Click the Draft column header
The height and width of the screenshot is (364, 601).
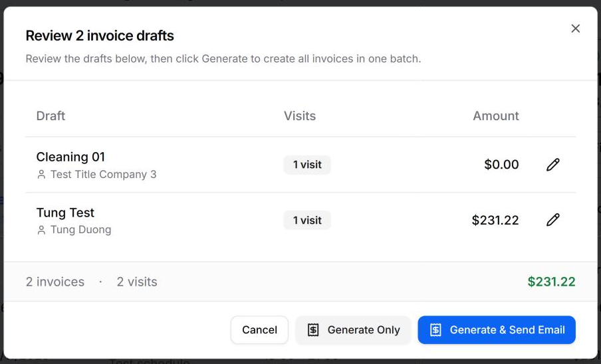pos(51,116)
